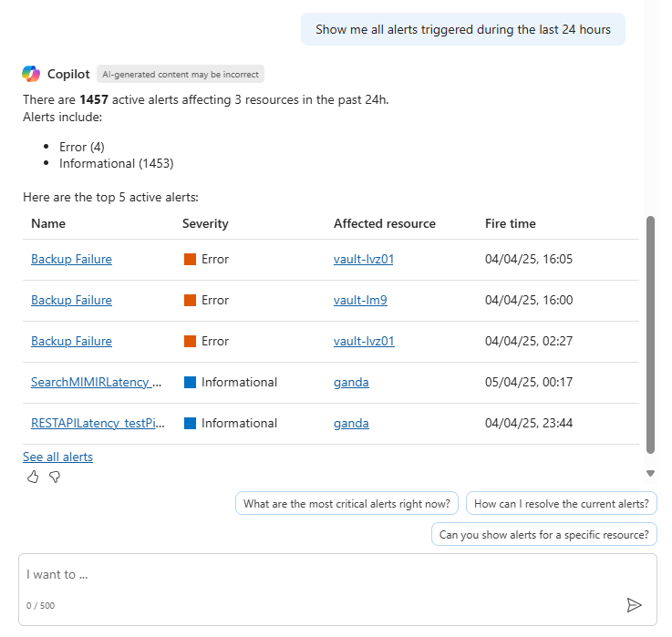Choose 'Can you show alerts for a specific resource?'
672x637 pixels.
coord(544,535)
